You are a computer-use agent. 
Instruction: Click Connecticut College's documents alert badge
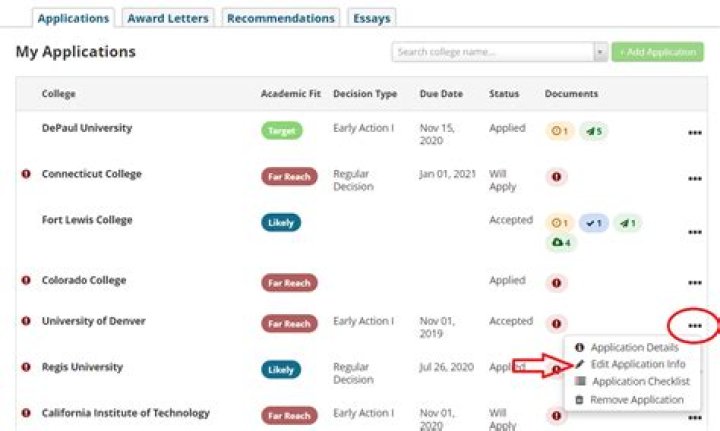(x=557, y=177)
